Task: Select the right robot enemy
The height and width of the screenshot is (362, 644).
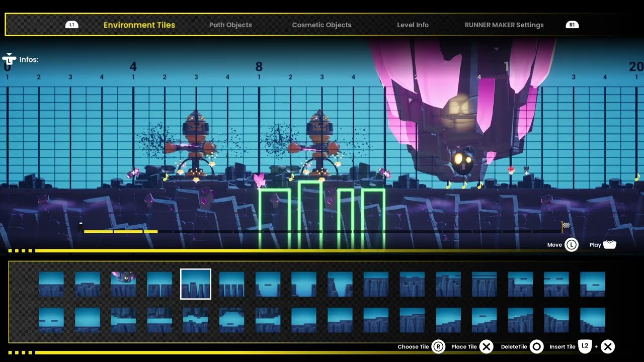Action: (318, 146)
